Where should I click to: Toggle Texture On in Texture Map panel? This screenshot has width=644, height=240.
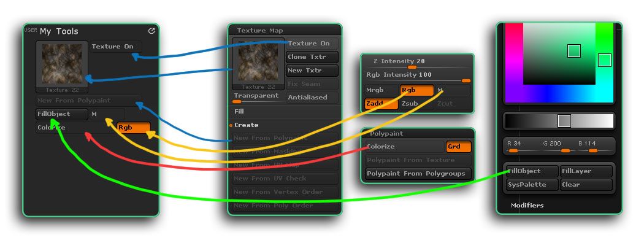pos(313,44)
